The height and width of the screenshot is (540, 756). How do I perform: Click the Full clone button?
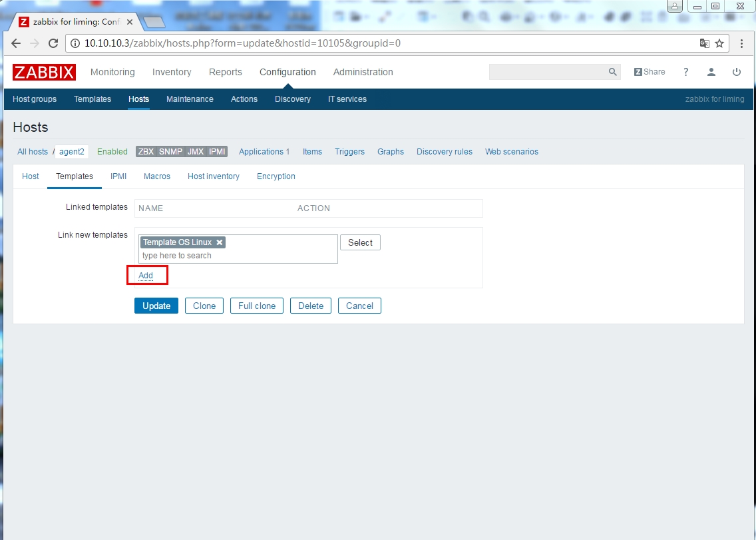point(256,306)
